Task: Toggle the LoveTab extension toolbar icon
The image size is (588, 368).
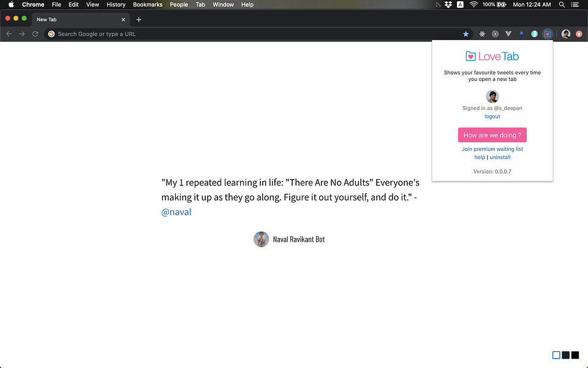Action: pos(548,34)
